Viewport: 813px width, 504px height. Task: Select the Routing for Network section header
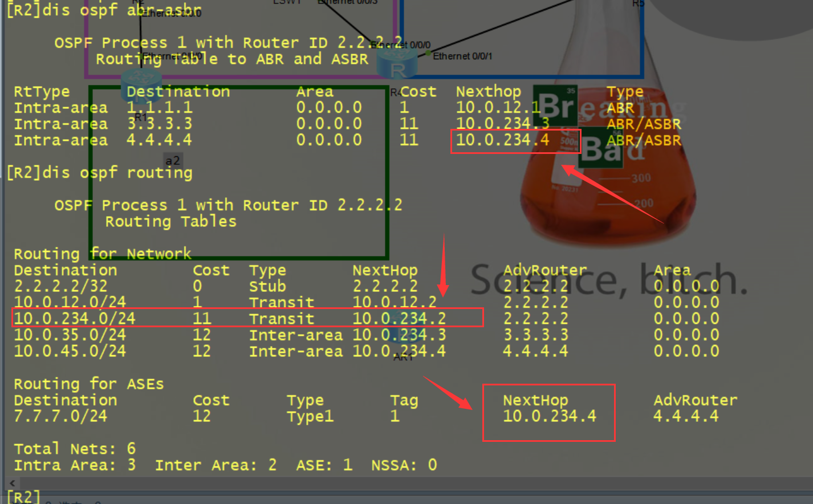coord(103,254)
